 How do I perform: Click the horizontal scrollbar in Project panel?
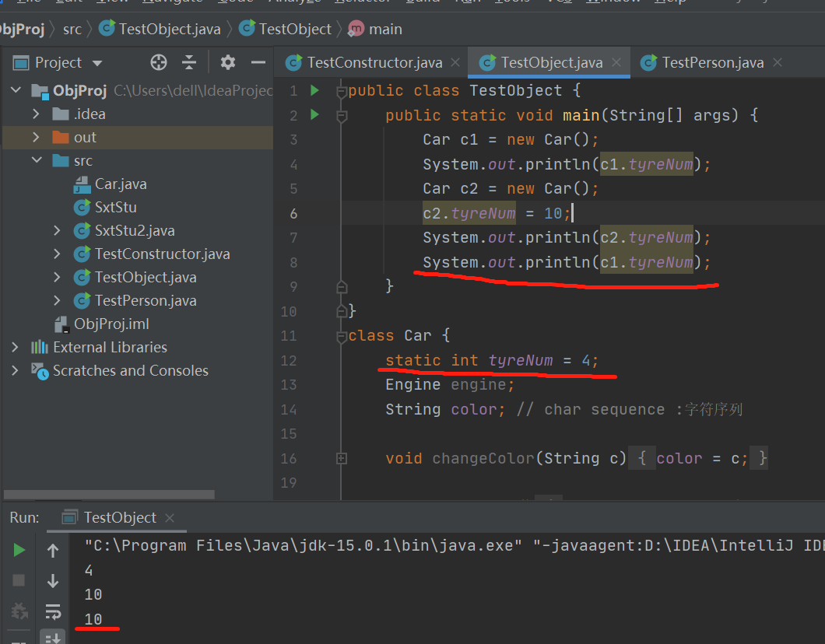(109, 494)
